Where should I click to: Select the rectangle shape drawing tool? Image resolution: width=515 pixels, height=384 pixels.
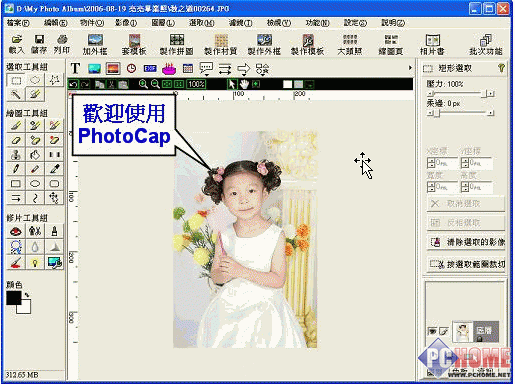pos(16,183)
